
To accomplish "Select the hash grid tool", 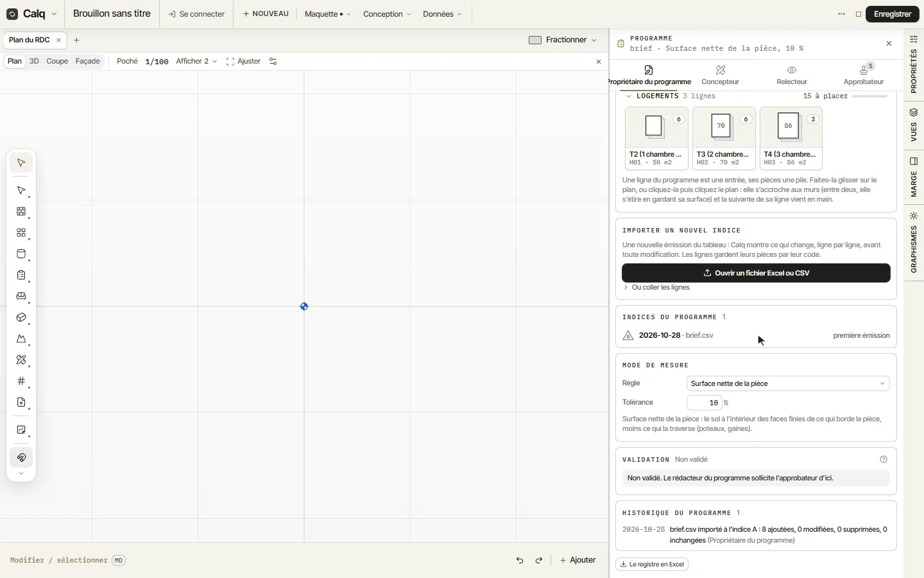I will click(21, 381).
